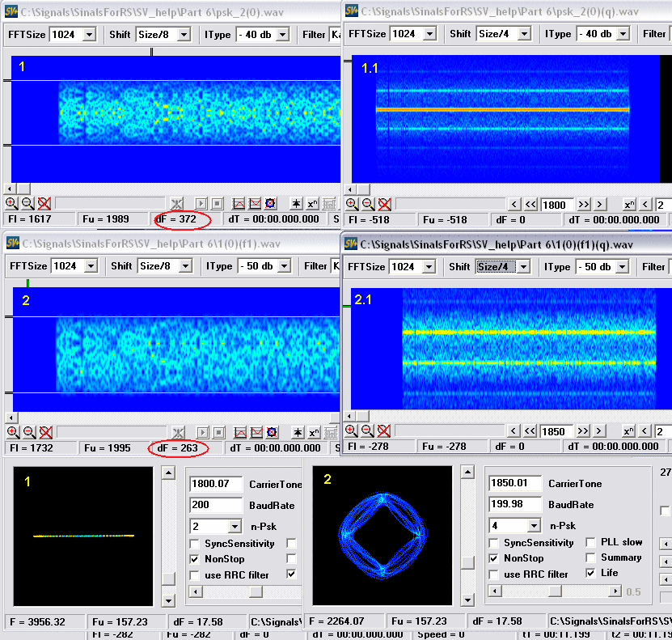Open FFTSize dropdown in psk_2(0).wav window
The height and width of the screenshot is (640, 672).
point(89,34)
